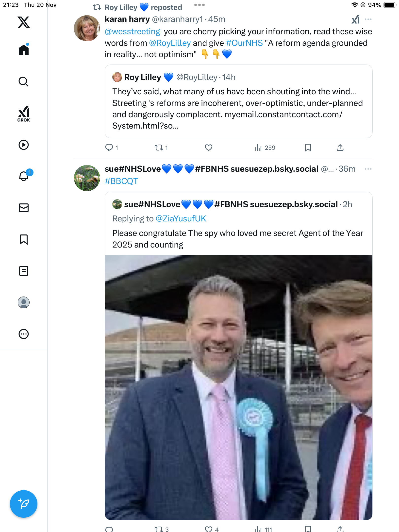
Task: Bookmark karan harry's post
Action: pos(308,148)
